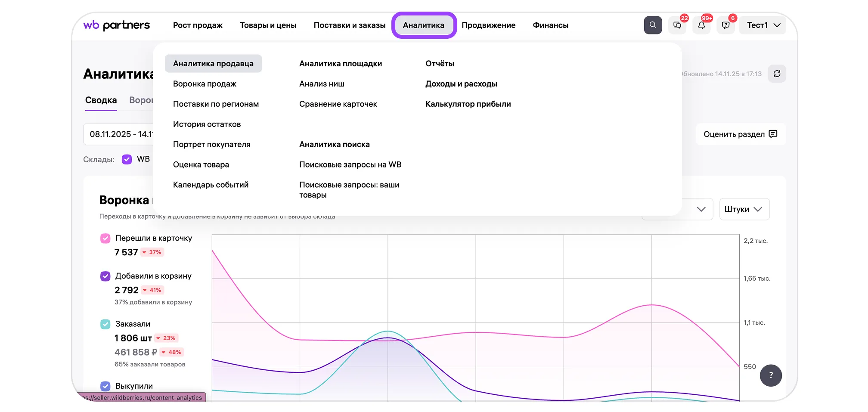The image size is (868, 412).
Task: Open the notifications bell icon
Action: click(701, 25)
